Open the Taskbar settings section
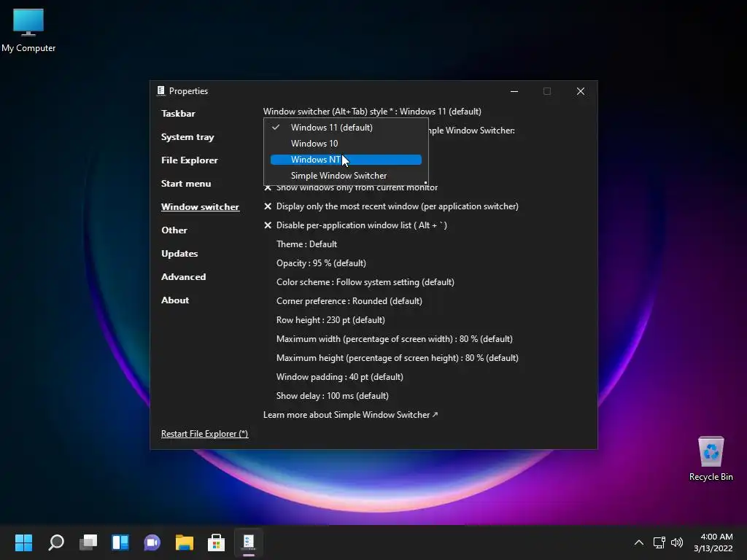This screenshot has height=560, width=747. pos(178,113)
